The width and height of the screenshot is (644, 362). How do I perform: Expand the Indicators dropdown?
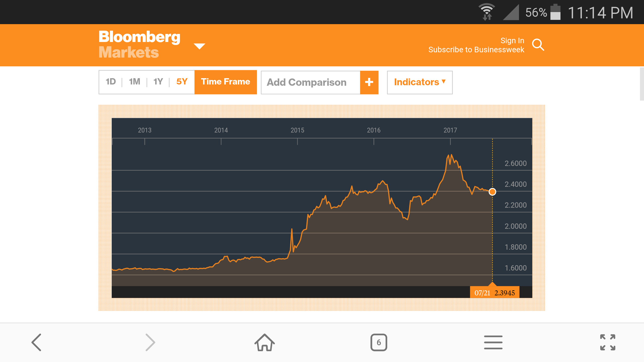point(420,82)
